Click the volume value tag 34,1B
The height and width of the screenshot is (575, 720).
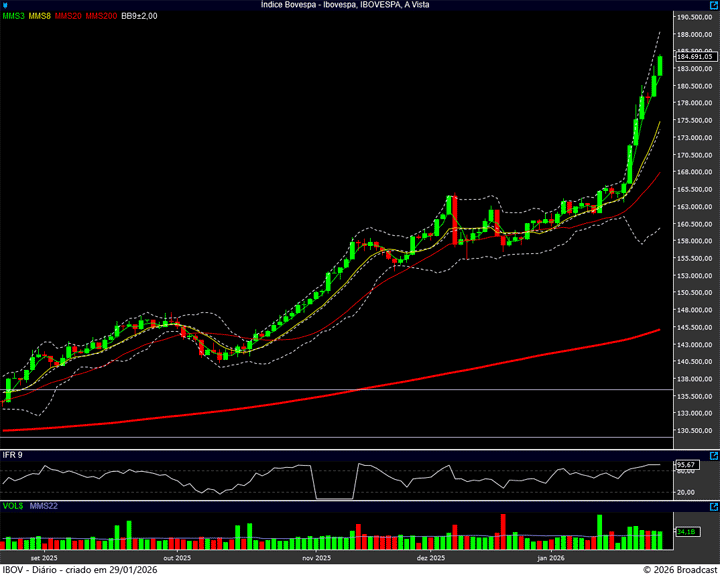point(685,532)
